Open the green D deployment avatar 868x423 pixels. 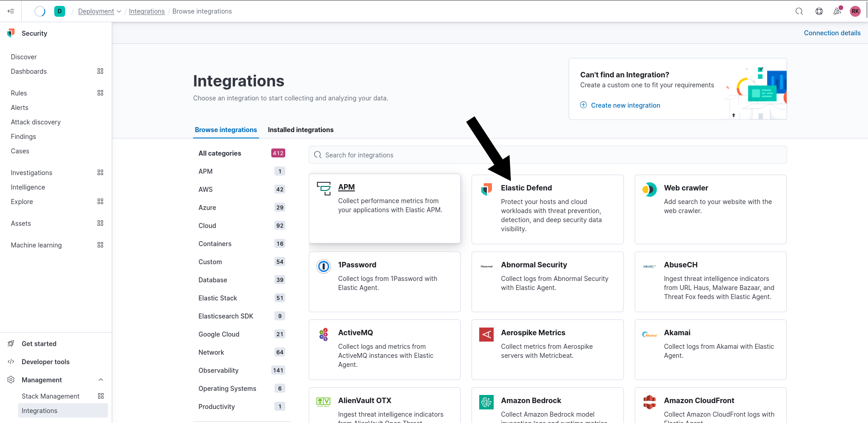click(59, 11)
